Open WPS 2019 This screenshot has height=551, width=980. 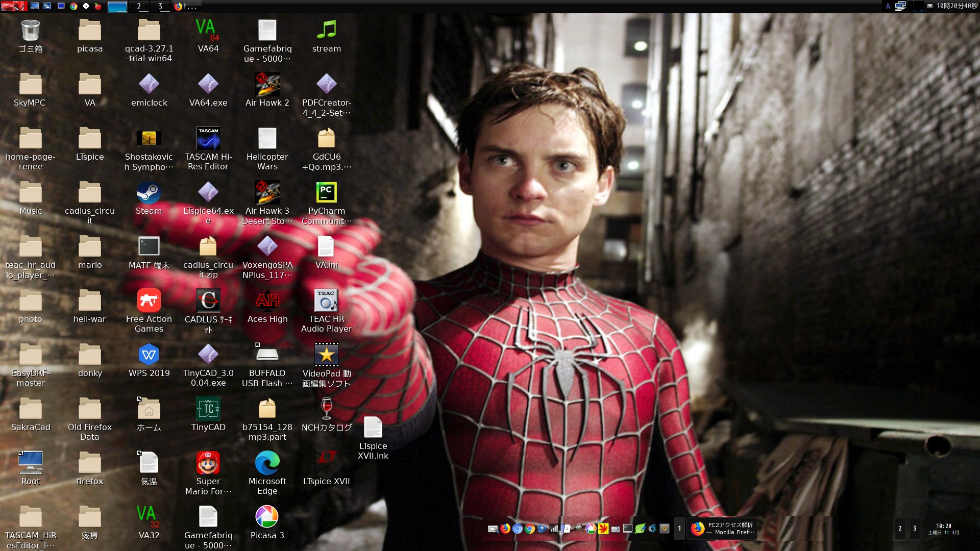149,355
